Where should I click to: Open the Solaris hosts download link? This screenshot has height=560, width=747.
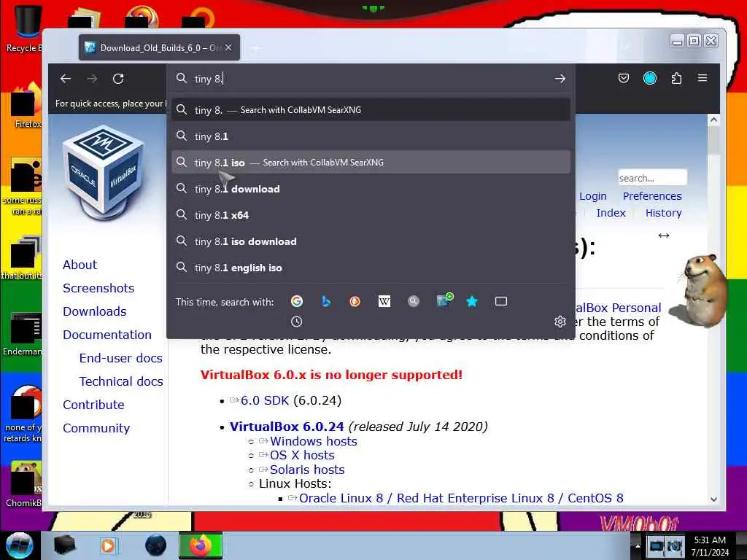tap(307, 470)
